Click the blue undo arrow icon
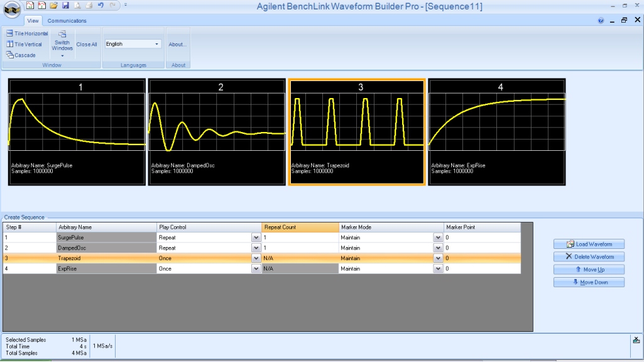644x362 pixels. point(101,5)
